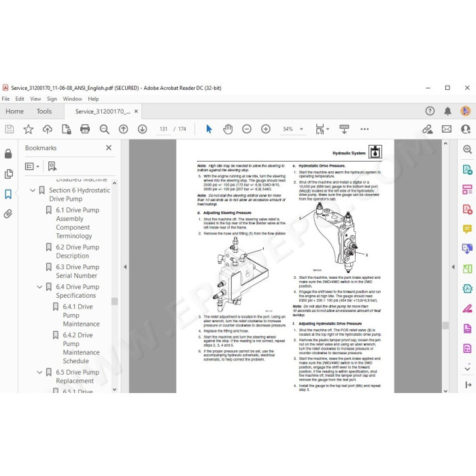Upload file to Document Cloud
The height and width of the screenshot is (476, 476).
tap(48, 129)
